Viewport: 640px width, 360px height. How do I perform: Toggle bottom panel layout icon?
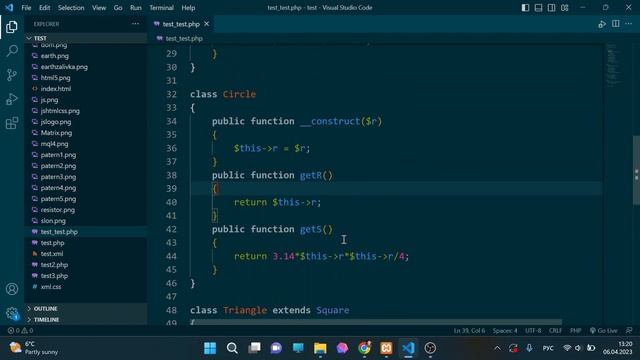coord(538,8)
